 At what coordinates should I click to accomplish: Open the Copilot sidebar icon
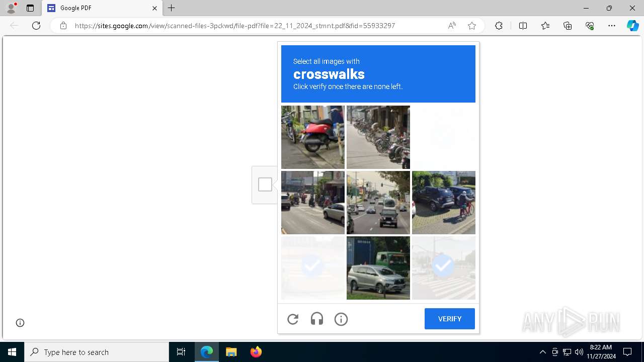tap(632, 26)
